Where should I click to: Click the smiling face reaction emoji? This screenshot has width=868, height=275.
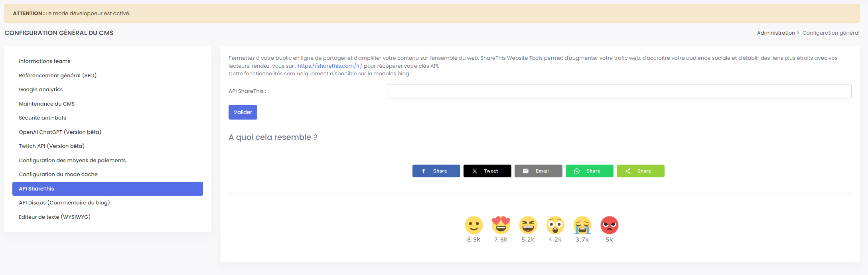click(473, 225)
